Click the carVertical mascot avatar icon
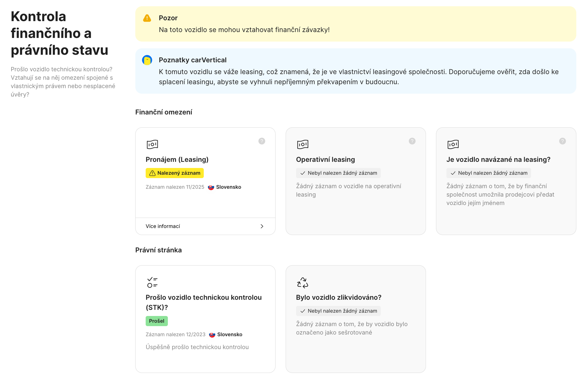Viewport: 588px width, 379px height. [x=147, y=60]
